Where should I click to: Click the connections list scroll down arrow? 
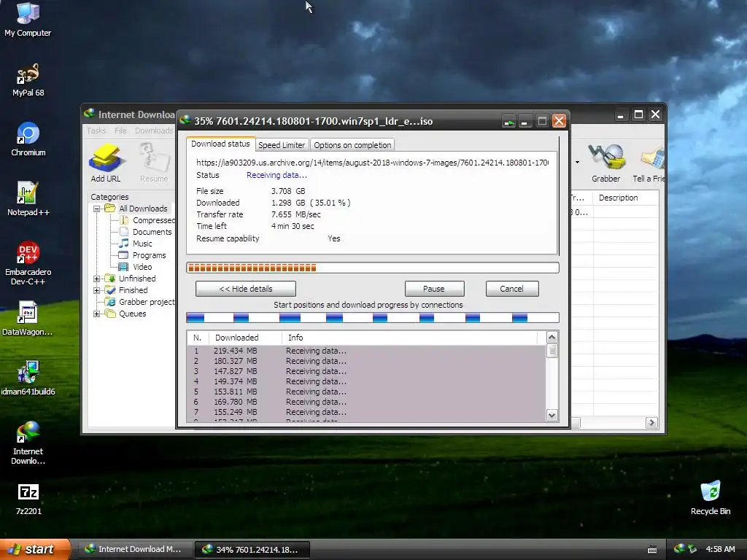(551, 415)
